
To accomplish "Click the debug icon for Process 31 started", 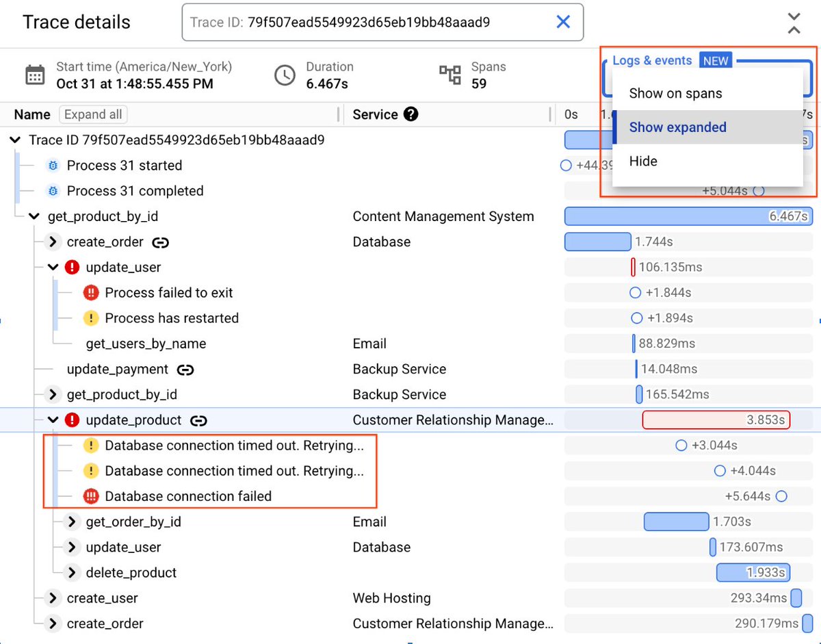I will click(53, 166).
